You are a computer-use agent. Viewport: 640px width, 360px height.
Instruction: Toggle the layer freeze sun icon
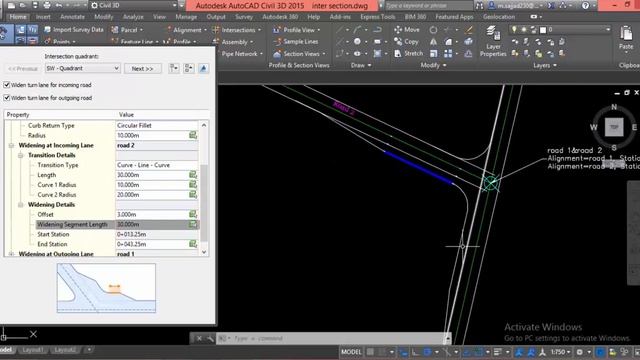(524, 29)
